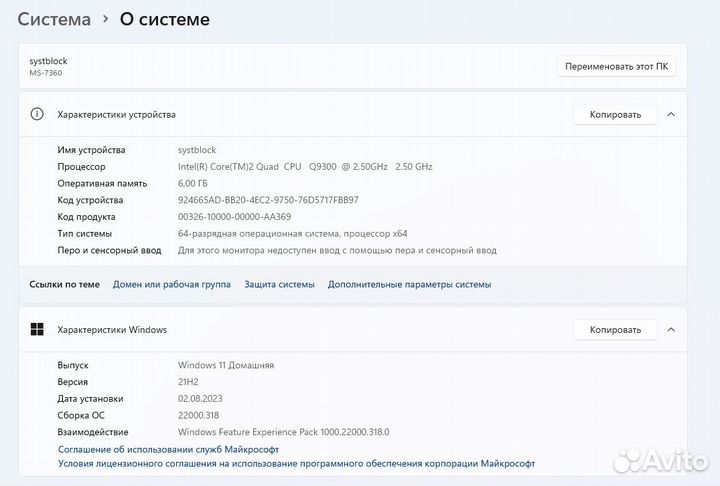Click the О системе heading
The width and height of the screenshot is (720, 486).
pyautogui.click(x=165, y=19)
